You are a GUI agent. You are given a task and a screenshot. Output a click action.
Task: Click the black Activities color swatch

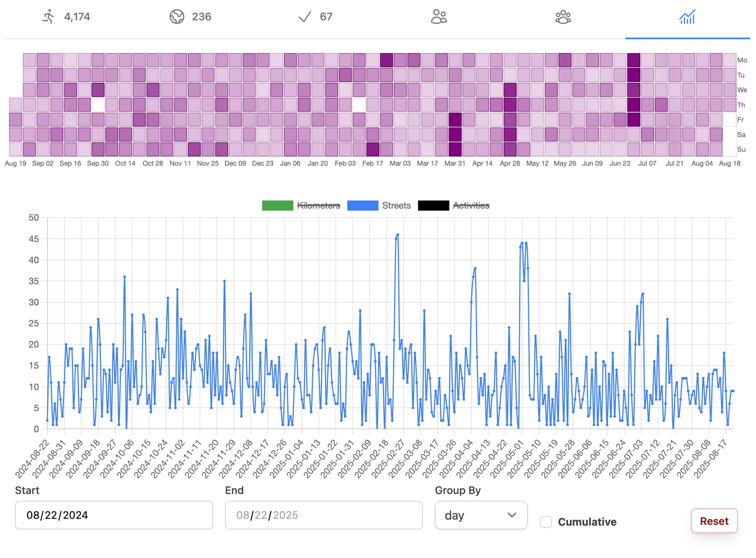click(433, 206)
